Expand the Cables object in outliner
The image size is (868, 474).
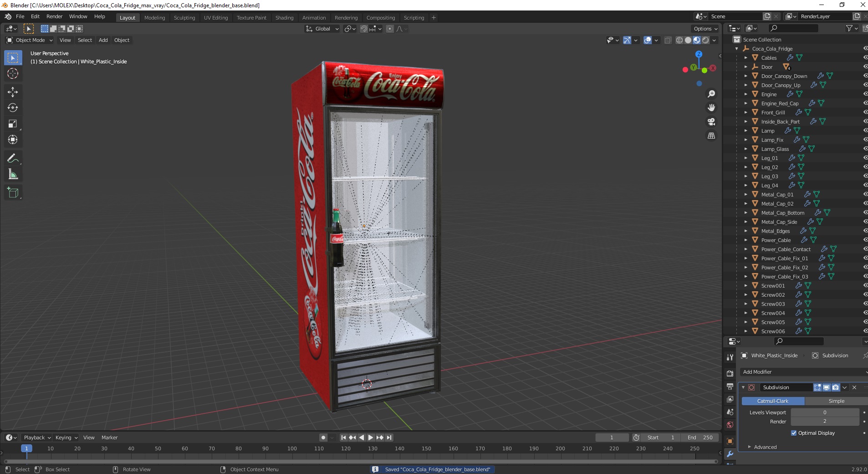[745, 58]
